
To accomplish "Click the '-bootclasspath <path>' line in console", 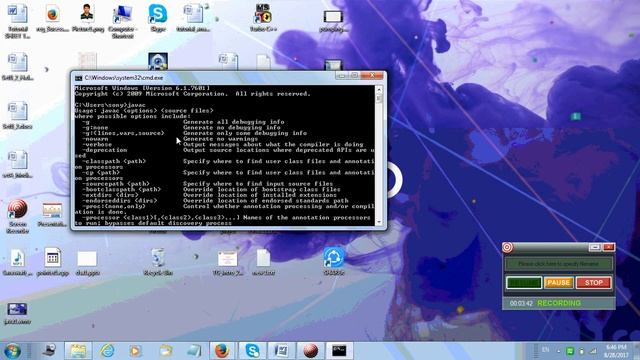I will coord(211,189).
